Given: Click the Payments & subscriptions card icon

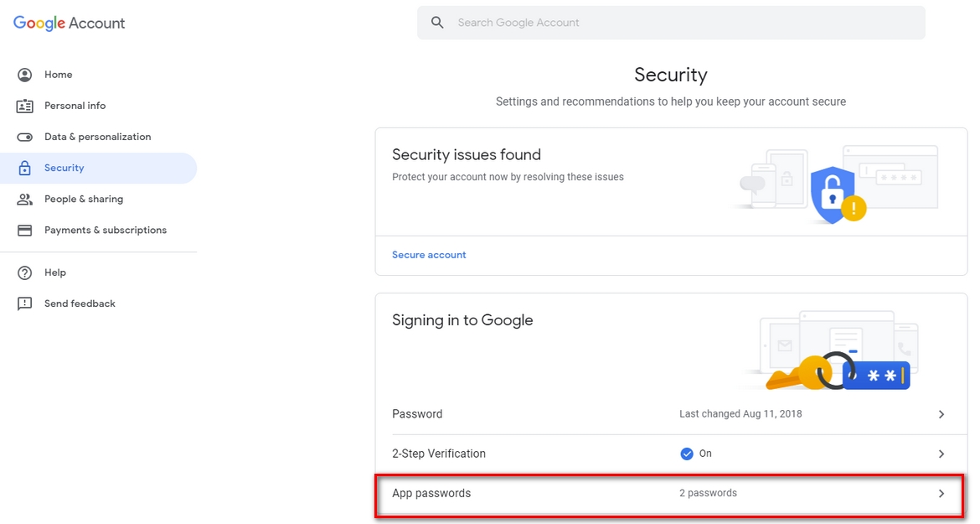Looking at the screenshot, I should [25, 230].
